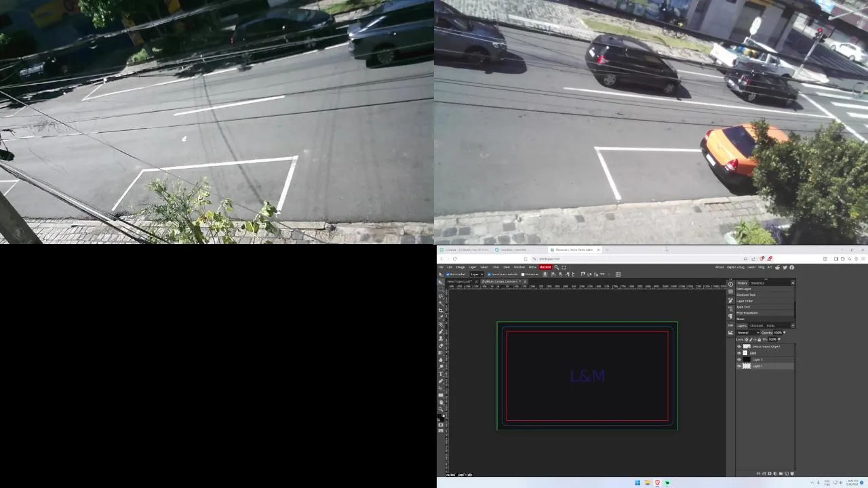Switch to the Channels tab
This screenshot has height=488, width=868.
(x=756, y=325)
